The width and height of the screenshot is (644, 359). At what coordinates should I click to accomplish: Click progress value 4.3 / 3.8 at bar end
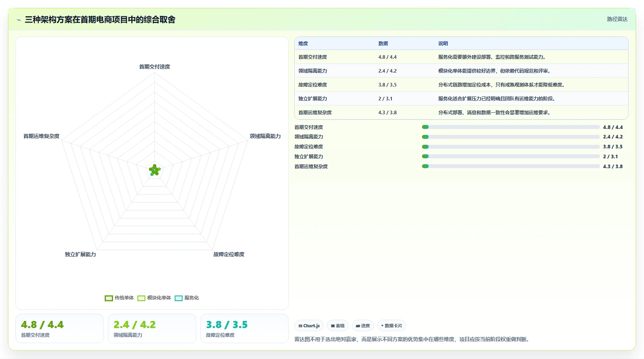pos(613,167)
